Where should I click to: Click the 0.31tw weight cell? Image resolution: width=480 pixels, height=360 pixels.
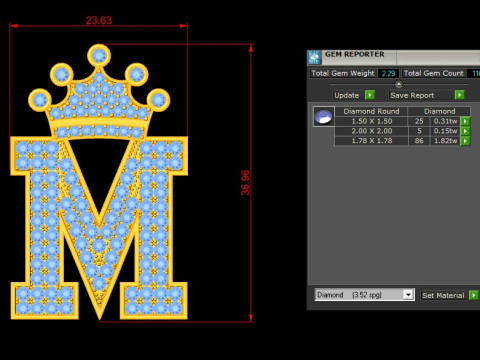tap(445, 121)
